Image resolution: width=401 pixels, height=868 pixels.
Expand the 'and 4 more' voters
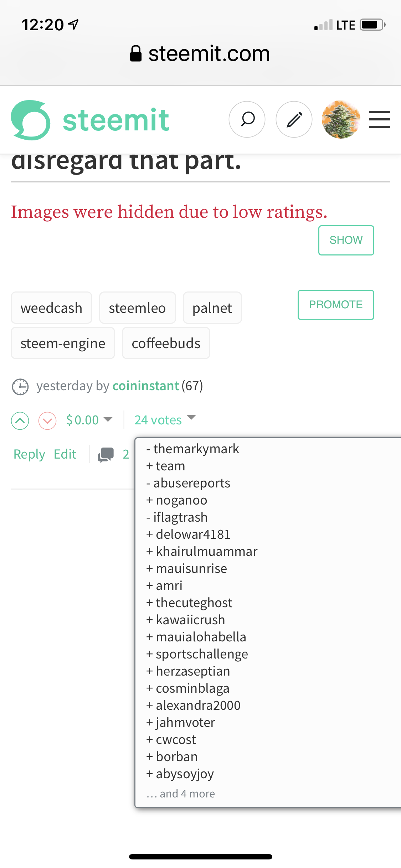click(x=181, y=794)
